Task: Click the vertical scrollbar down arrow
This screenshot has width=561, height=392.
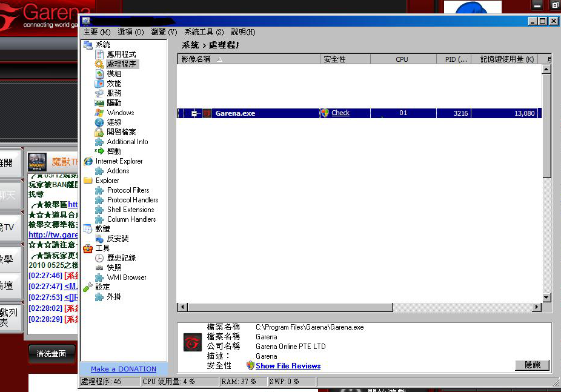Action: click(546, 297)
